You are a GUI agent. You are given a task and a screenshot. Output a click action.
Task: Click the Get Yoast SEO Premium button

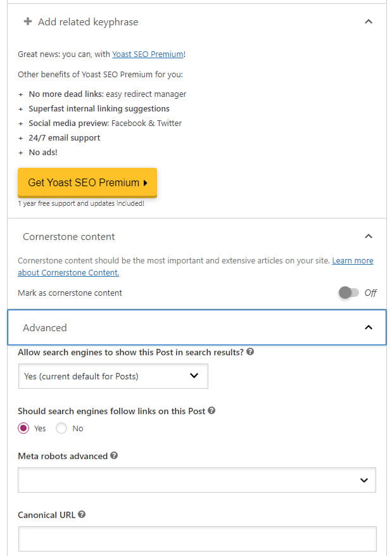click(87, 182)
